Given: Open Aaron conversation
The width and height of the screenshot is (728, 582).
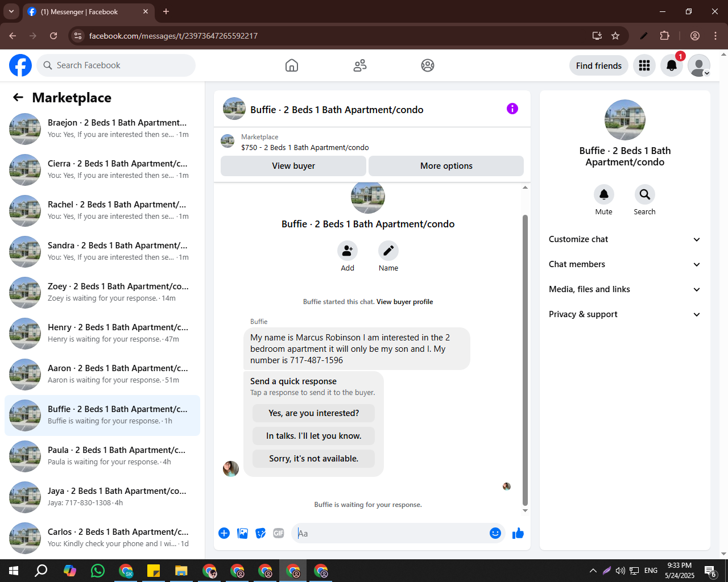Looking at the screenshot, I should (x=102, y=375).
